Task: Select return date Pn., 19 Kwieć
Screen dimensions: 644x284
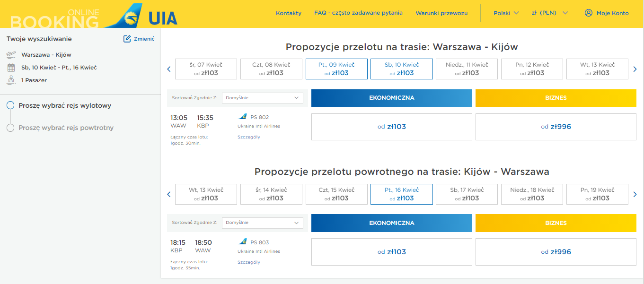Action: click(597, 194)
